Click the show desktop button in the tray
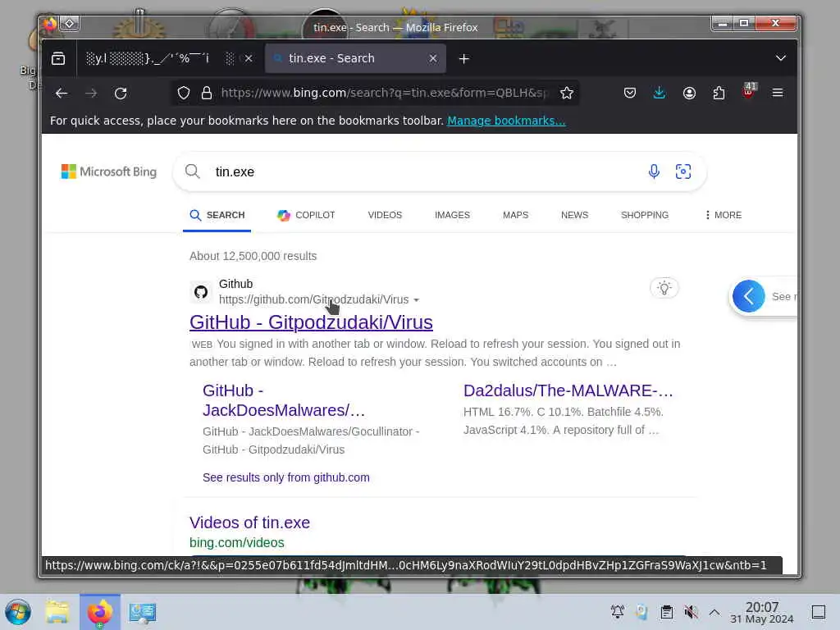The height and width of the screenshot is (630, 840). click(x=819, y=612)
